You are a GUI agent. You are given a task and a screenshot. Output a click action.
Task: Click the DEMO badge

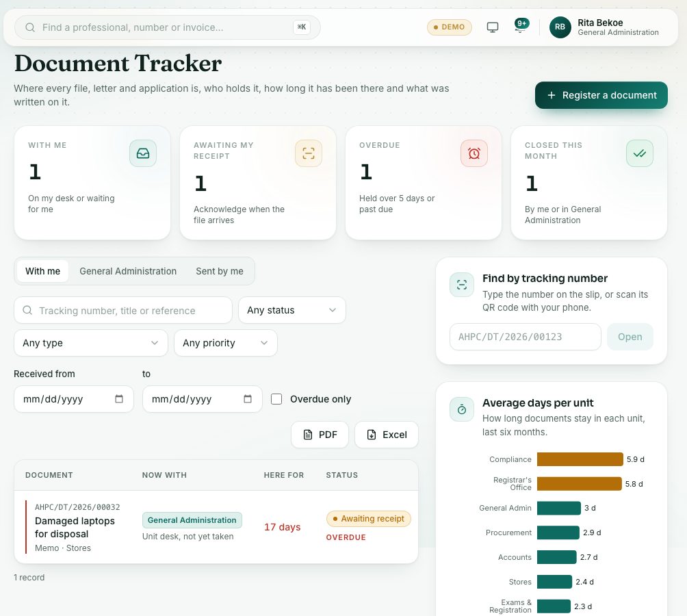(x=449, y=27)
